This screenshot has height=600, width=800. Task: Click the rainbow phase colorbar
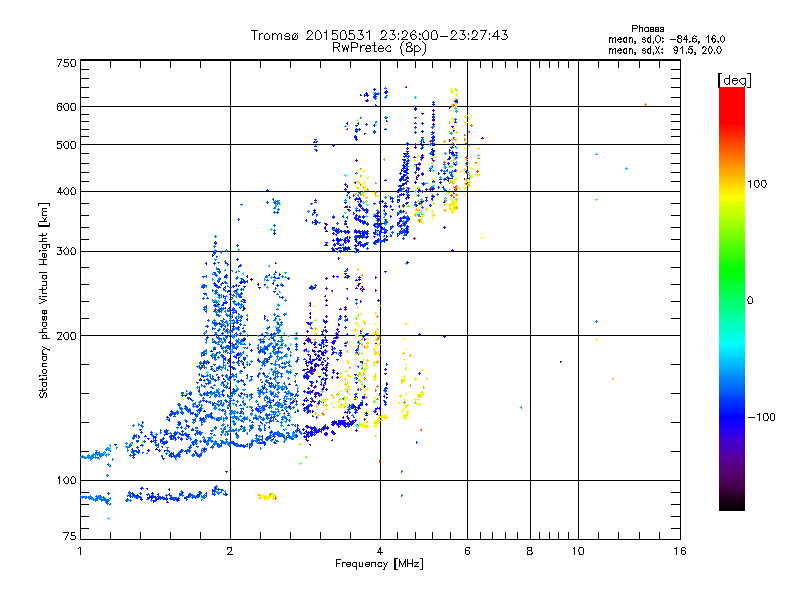click(x=732, y=298)
